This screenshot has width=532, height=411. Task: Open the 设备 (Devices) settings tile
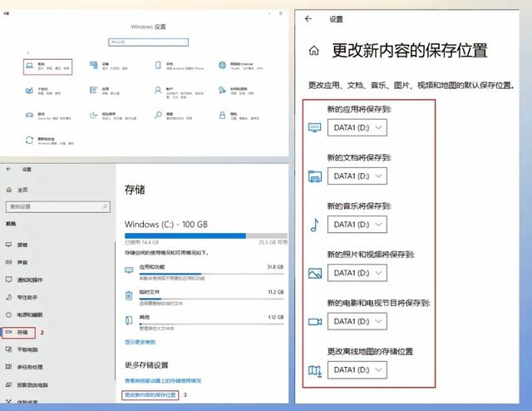click(x=109, y=67)
